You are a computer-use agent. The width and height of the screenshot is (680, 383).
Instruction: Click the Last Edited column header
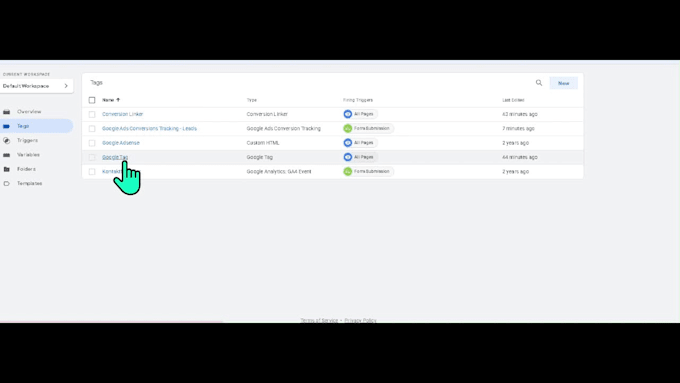pyautogui.click(x=513, y=100)
